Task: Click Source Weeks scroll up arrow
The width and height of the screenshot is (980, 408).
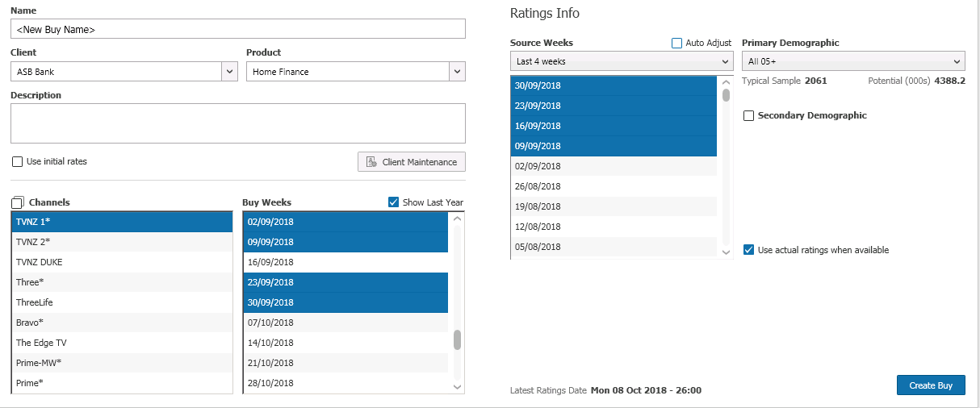Action: tap(726, 81)
